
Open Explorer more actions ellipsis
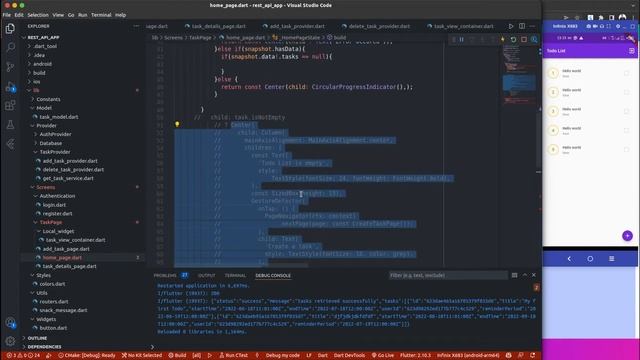136,26
